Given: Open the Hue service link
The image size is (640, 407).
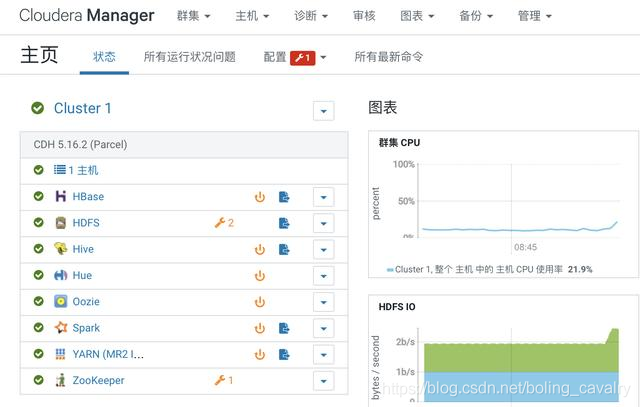Looking at the screenshot, I should click(82, 275).
